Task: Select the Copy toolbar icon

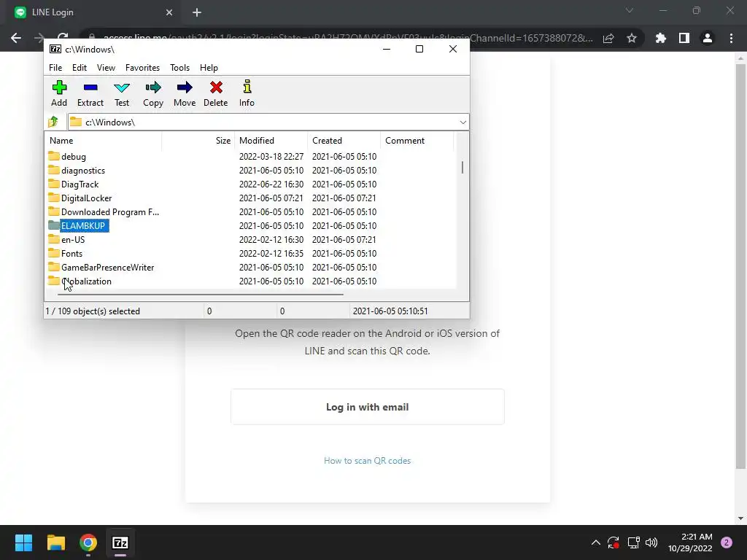Action: [153, 93]
